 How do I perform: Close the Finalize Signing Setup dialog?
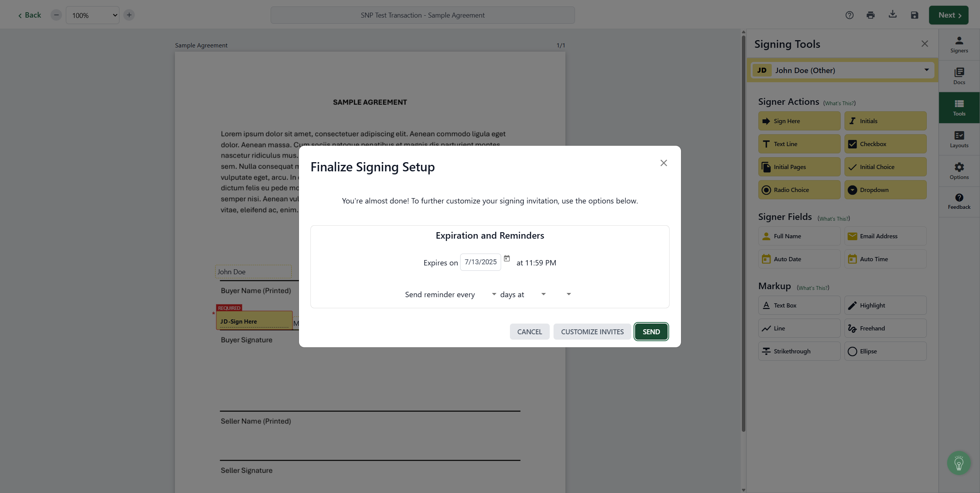point(663,163)
